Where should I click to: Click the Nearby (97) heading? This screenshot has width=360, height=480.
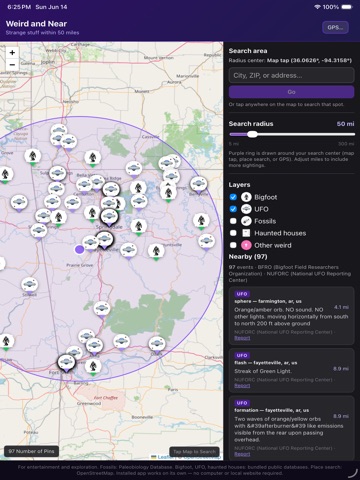click(248, 257)
